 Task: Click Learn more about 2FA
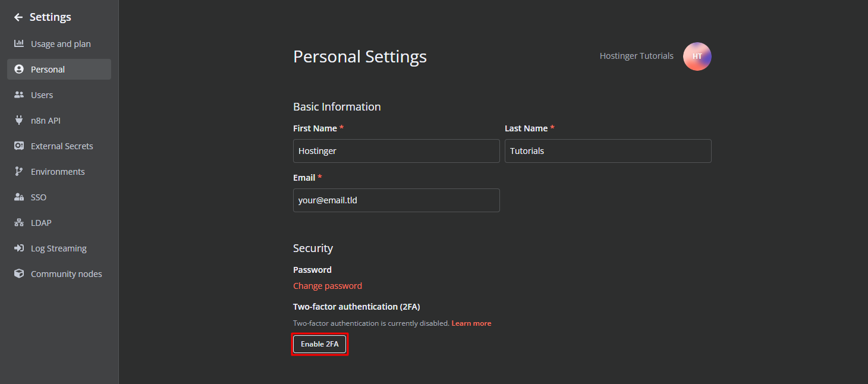[x=471, y=323]
